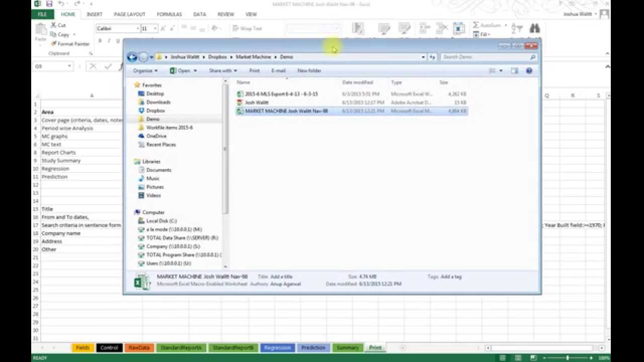Click Dropbox in the address breadcrumb
Image resolution: width=644 pixels, height=362 pixels.
[217, 57]
